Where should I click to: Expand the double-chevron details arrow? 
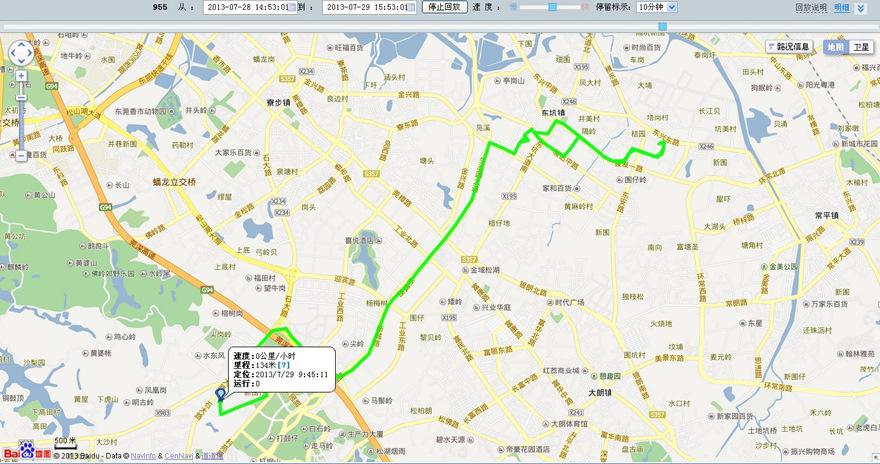(x=861, y=8)
